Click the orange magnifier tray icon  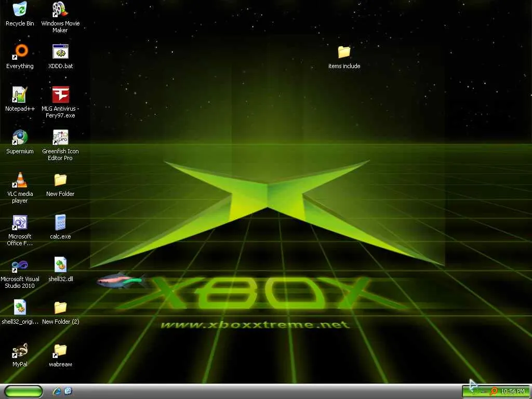494,392
